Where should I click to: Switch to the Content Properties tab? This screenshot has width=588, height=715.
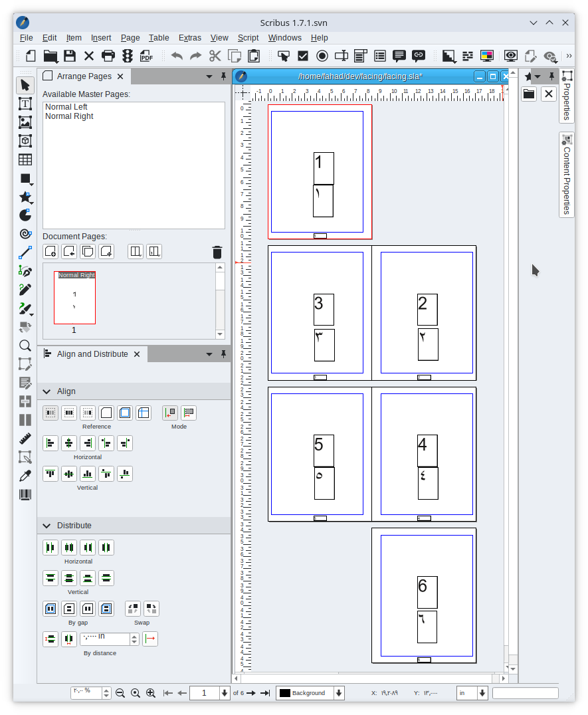click(x=567, y=175)
